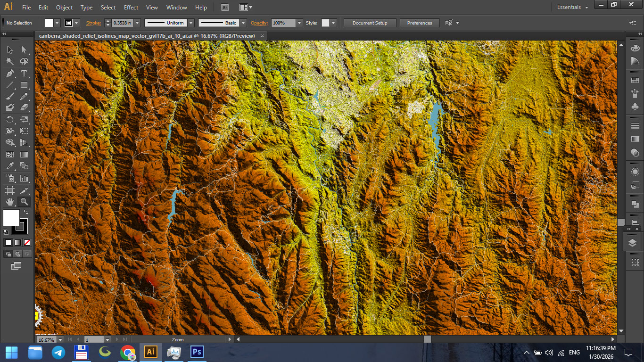
Task: Select the Hand tool
Action: click(8, 202)
